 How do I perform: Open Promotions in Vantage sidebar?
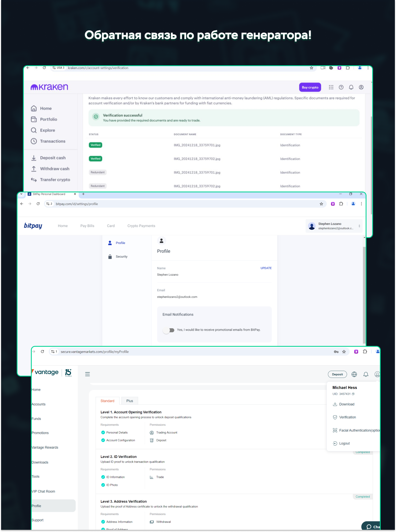pyautogui.click(x=40, y=433)
